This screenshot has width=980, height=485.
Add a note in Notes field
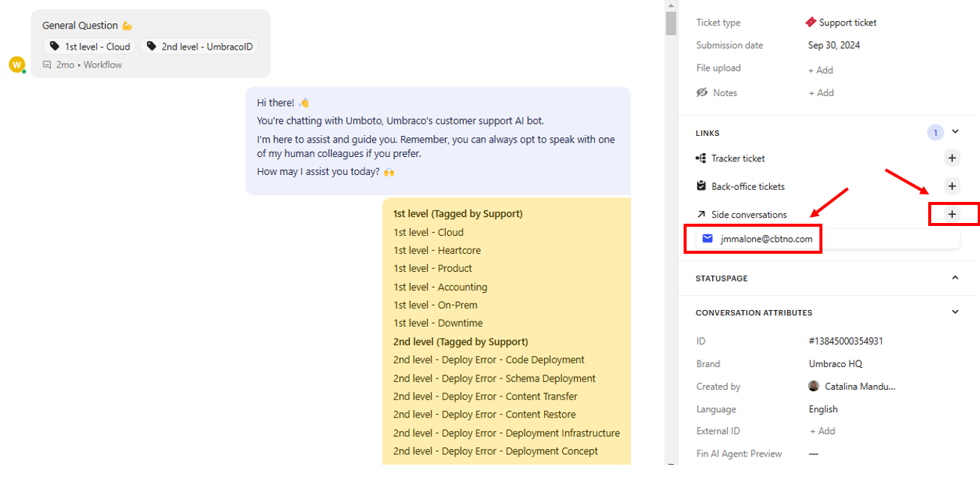pyautogui.click(x=821, y=93)
